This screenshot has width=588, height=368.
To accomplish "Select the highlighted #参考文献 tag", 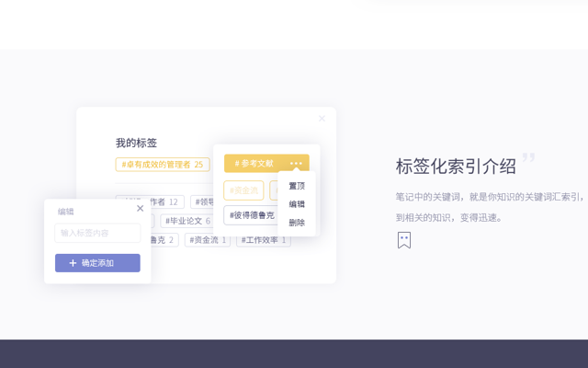I will coord(266,164).
